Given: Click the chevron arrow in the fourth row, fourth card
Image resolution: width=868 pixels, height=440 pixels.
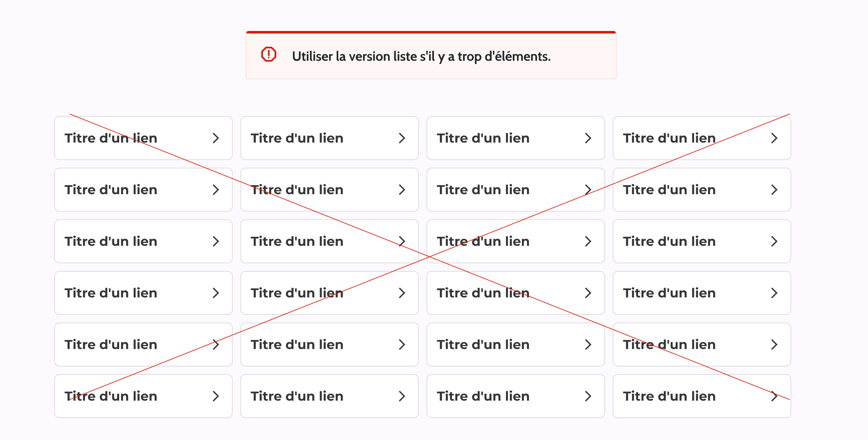Looking at the screenshot, I should pos(774,293).
